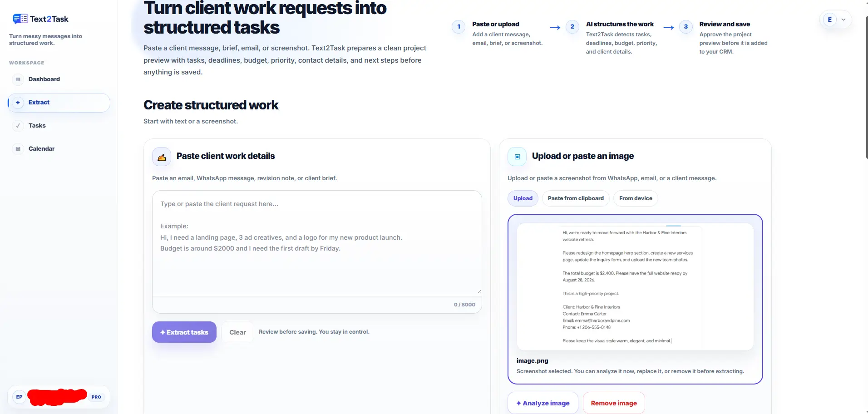The height and width of the screenshot is (414, 868).
Task: Expand the account menu chevron
Action: [x=843, y=20]
